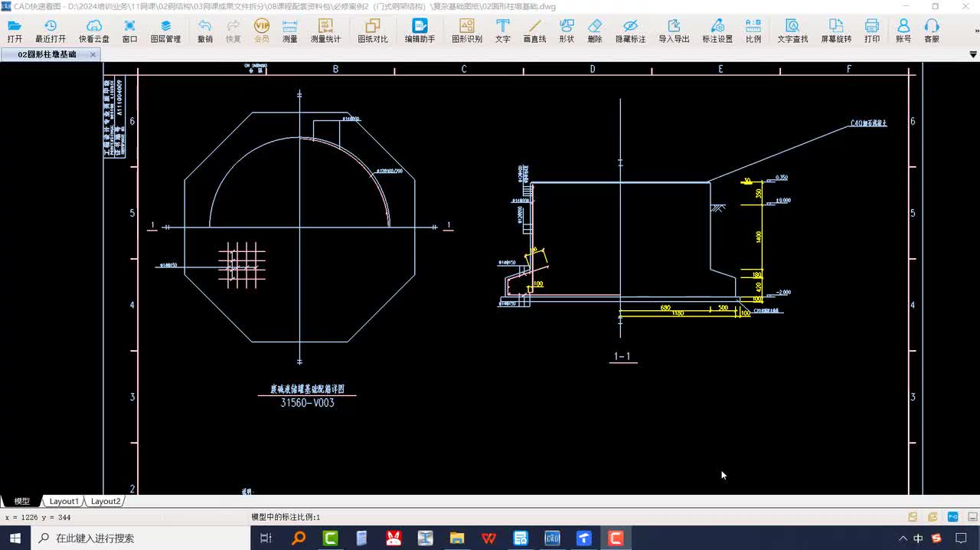Open 文字查找 text search

pos(792,31)
